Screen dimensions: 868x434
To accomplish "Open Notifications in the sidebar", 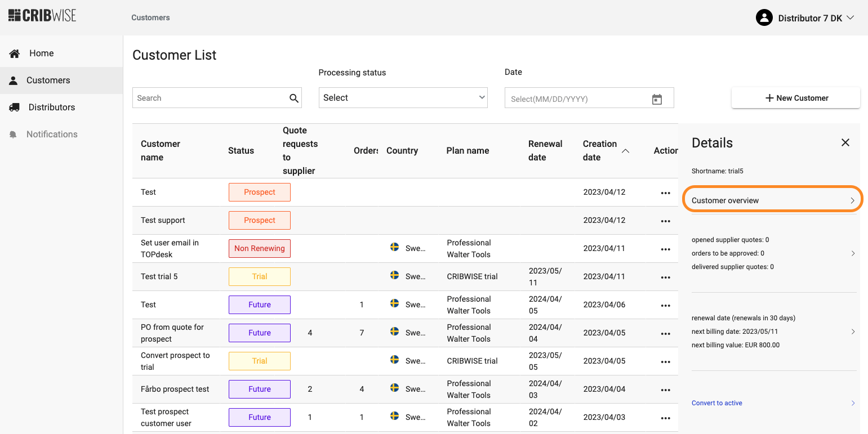I will pos(51,135).
